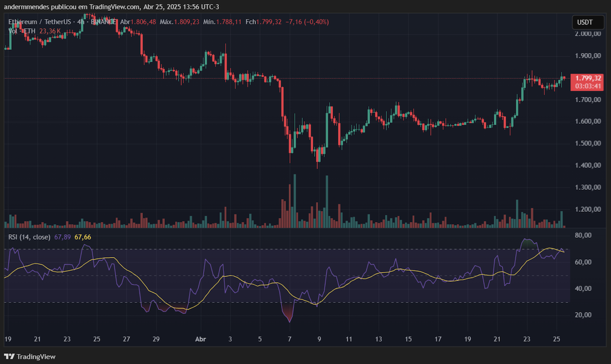The height and width of the screenshot is (364, 611).
Task: Click the volume value '23,36 K'
Action: [51, 31]
